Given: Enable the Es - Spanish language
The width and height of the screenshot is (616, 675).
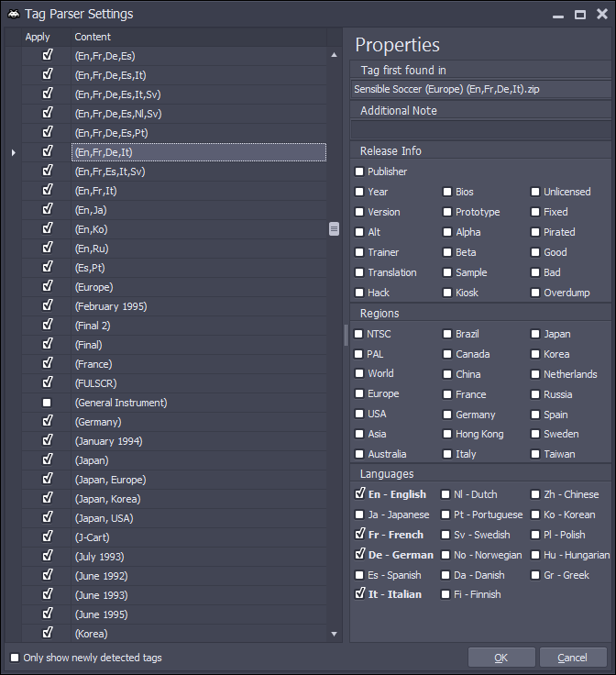Looking at the screenshot, I should [x=359, y=575].
